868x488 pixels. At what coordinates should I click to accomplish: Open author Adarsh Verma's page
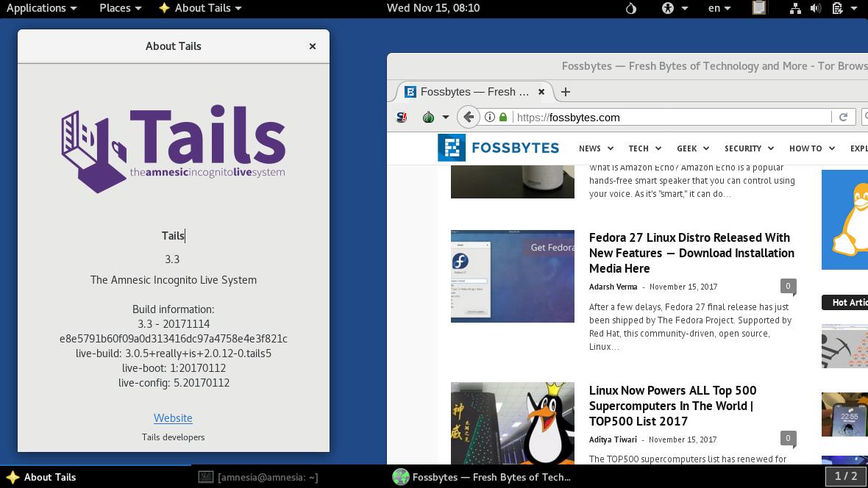[x=613, y=287]
